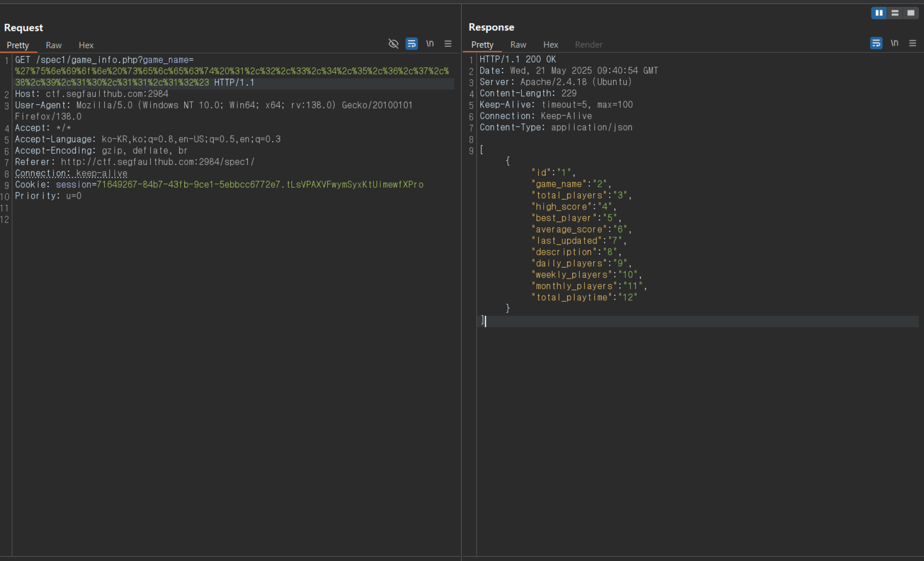Select the Response Hex tab
Image resolution: width=924 pixels, height=561 pixels.
pyautogui.click(x=550, y=45)
